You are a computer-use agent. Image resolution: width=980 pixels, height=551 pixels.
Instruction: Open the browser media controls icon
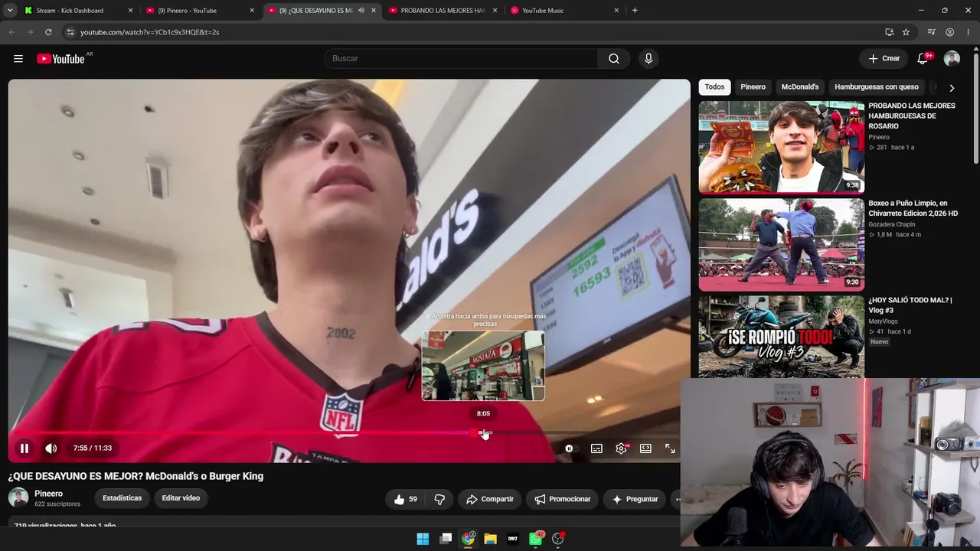pos(931,32)
